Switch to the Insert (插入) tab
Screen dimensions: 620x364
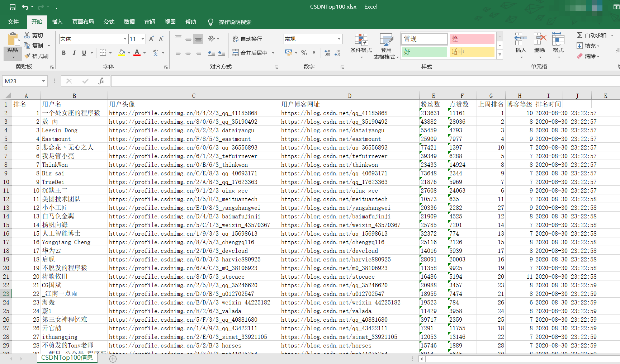point(57,22)
